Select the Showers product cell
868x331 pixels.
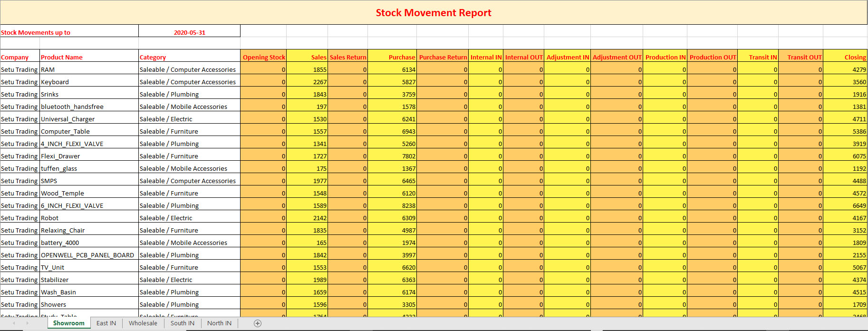pos(89,303)
